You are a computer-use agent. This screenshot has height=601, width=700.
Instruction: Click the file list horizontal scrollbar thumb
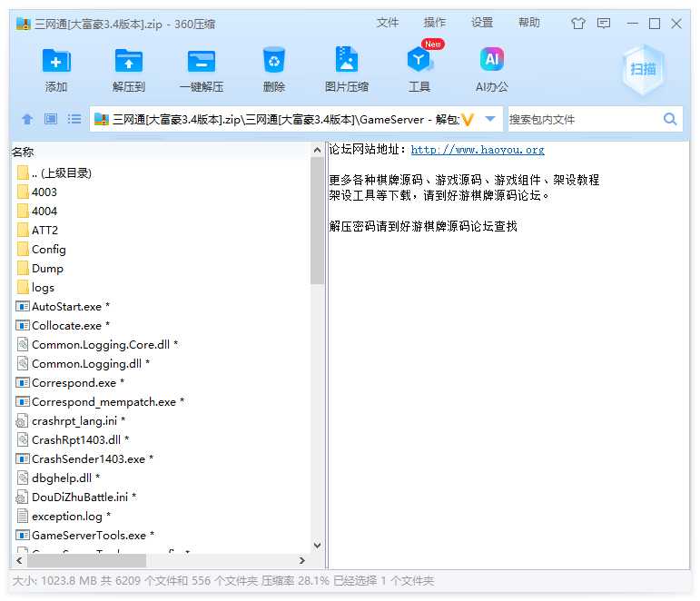click(86, 560)
